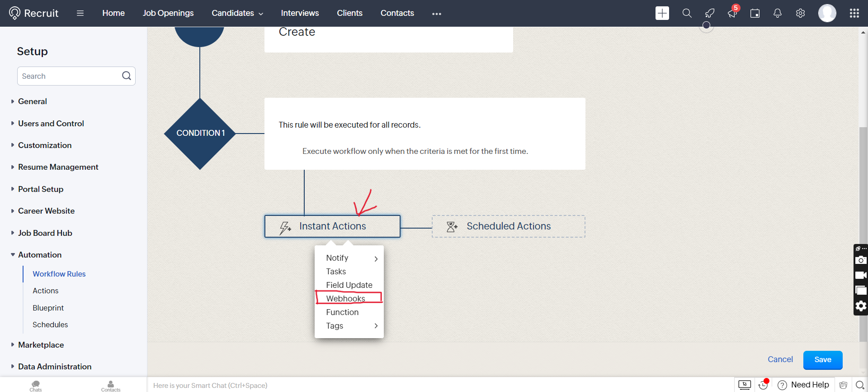Open the Job Openings tab
This screenshot has width=868, height=392.
(x=168, y=13)
